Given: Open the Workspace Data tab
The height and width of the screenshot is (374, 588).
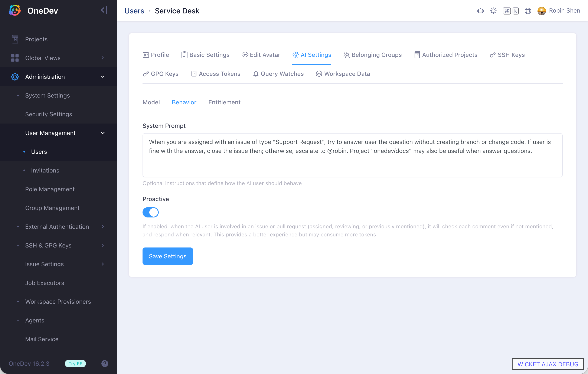Looking at the screenshot, I should coord(343,74).
